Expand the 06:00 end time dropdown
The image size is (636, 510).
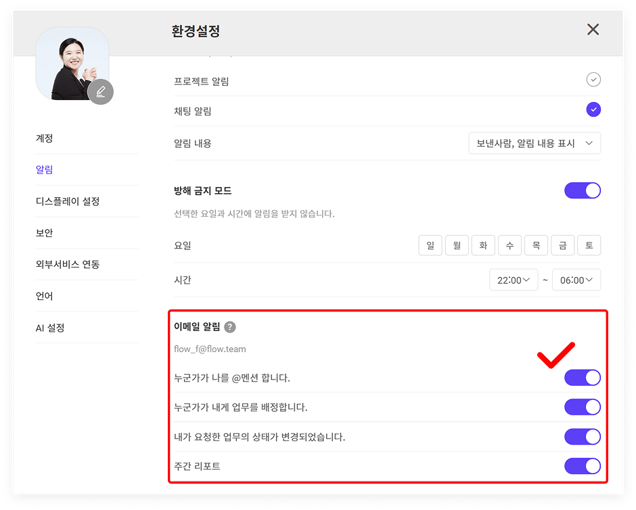(x=577, y=280)
